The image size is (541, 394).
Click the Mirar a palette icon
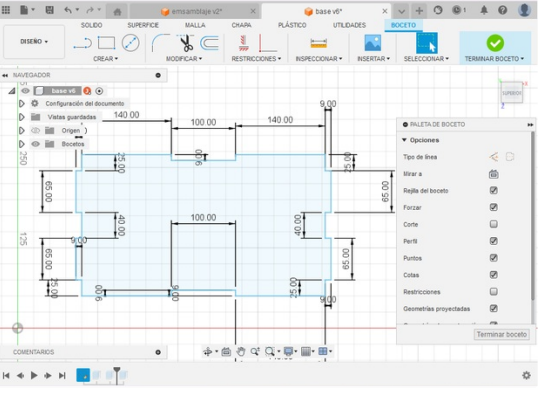(493, 174)
